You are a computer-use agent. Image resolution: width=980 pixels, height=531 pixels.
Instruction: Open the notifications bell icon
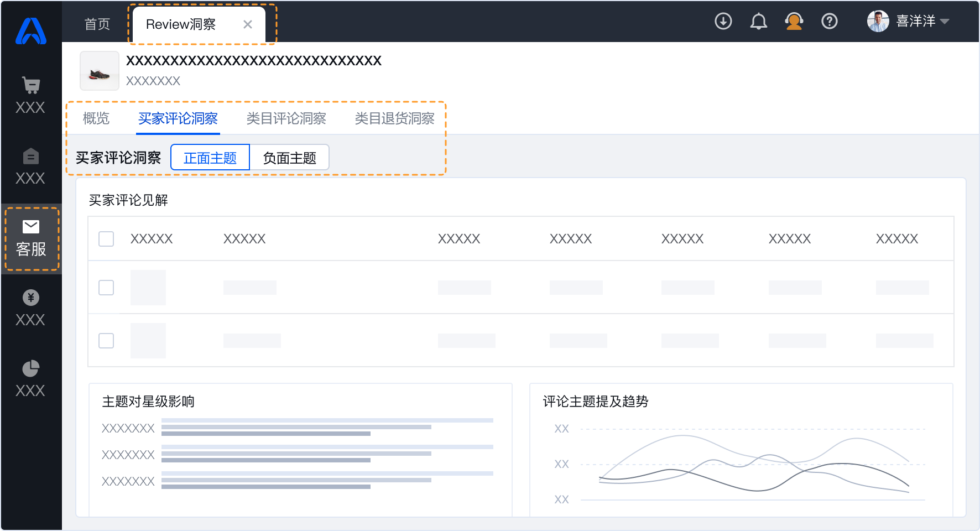pyautogui.click(x=758, y=22)
